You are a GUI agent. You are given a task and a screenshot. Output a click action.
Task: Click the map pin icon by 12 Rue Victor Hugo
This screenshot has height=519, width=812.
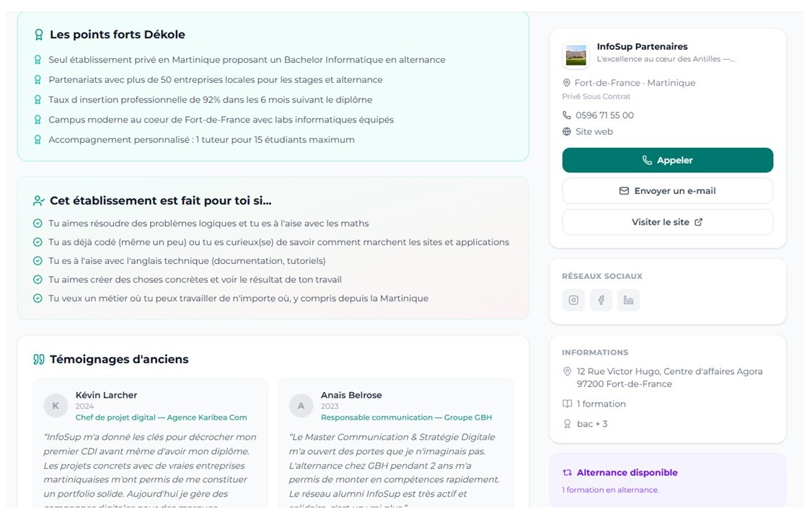567,372
